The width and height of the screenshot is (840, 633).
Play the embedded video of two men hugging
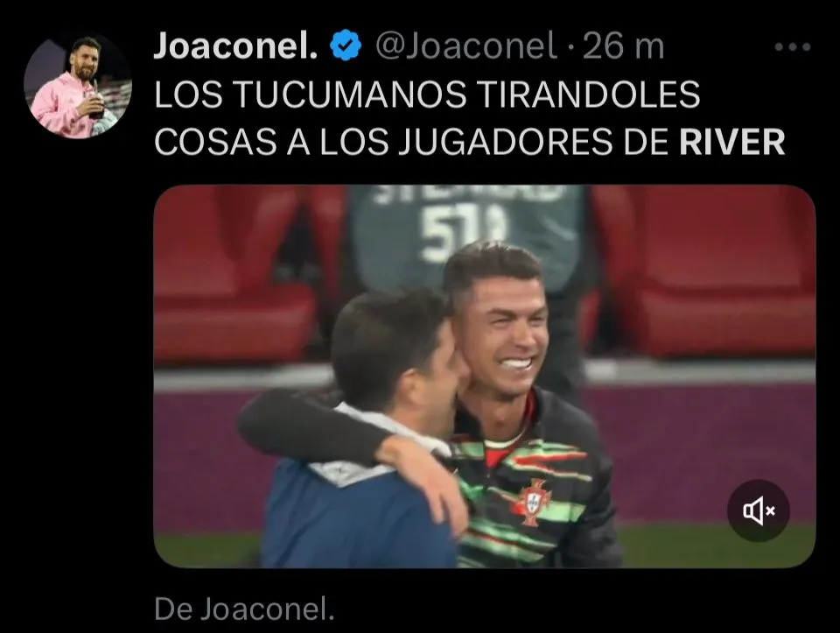point(484,376)
